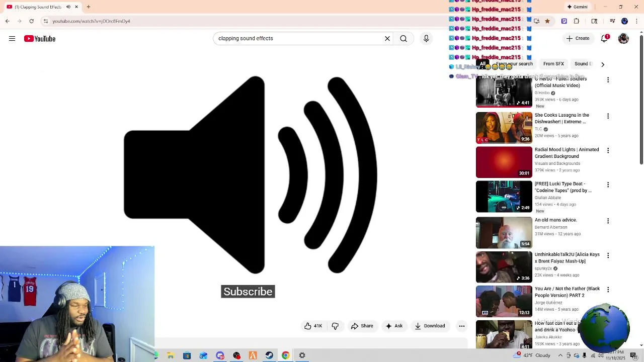Open the Chrome extensions puzzle icon
The height and width of the screenshot is (362, 644).
tap(577, 21)
